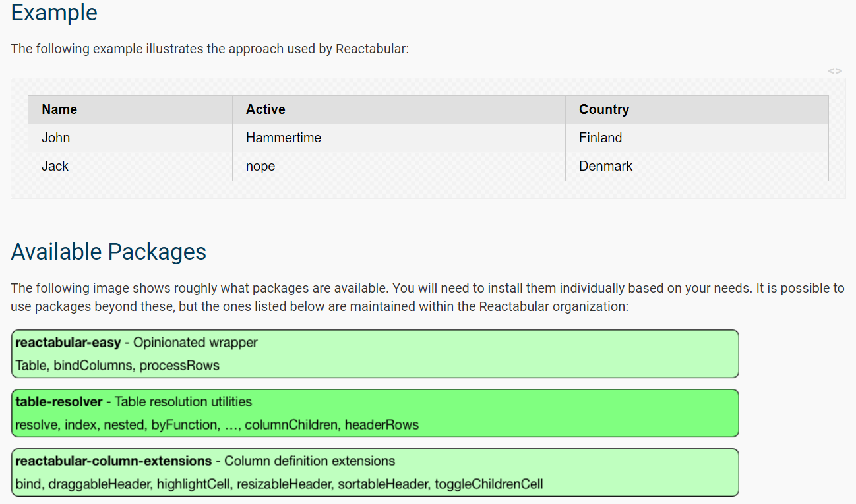The height and width of the screenshot is (504, 856).
Task: Select the Jack cell
Action: [x=131, y=166]
